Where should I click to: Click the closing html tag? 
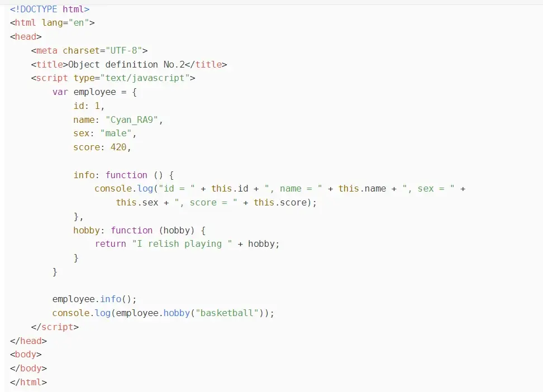(x=28, y=383)
